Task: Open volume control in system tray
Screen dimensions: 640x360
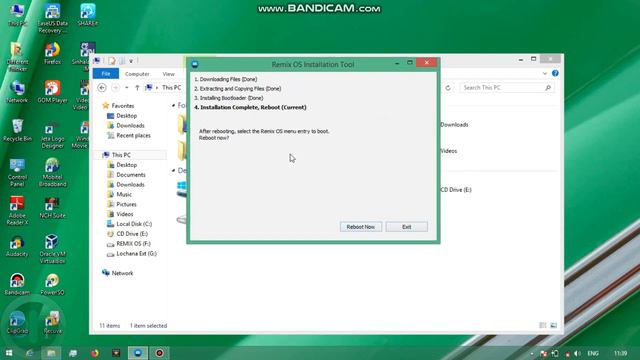Action: tap(577, 353)
